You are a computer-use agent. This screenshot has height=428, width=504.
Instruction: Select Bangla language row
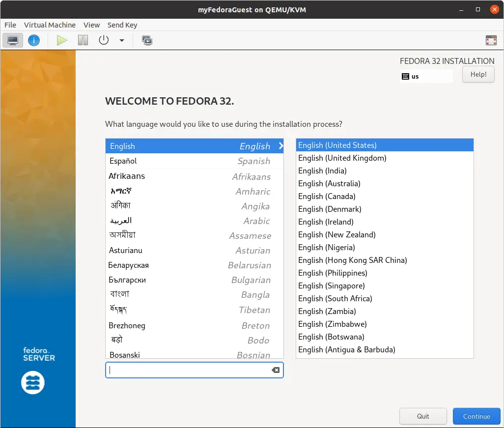tap(195, 294)
